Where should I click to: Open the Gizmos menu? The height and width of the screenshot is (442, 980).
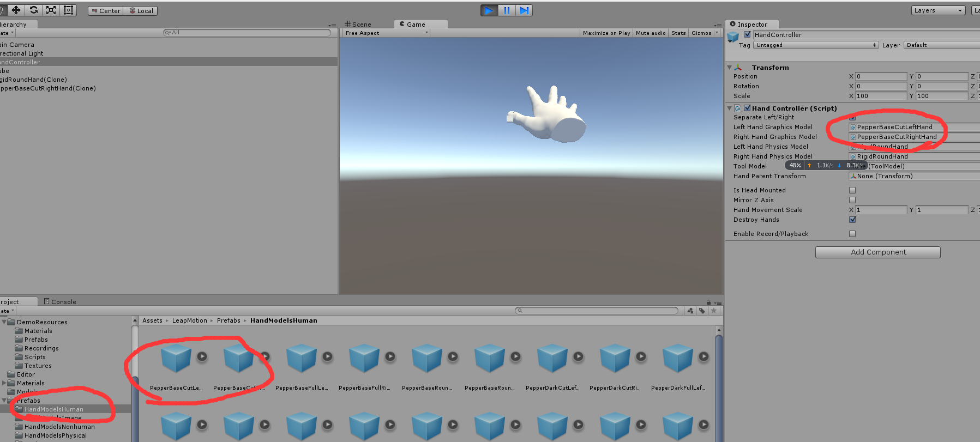point(705,33)
